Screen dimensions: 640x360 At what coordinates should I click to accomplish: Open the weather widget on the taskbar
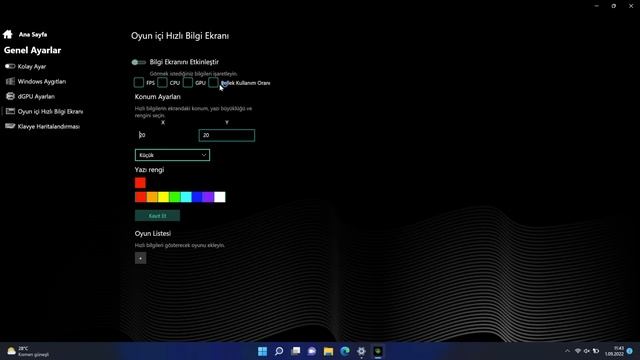tap(28, 351)
